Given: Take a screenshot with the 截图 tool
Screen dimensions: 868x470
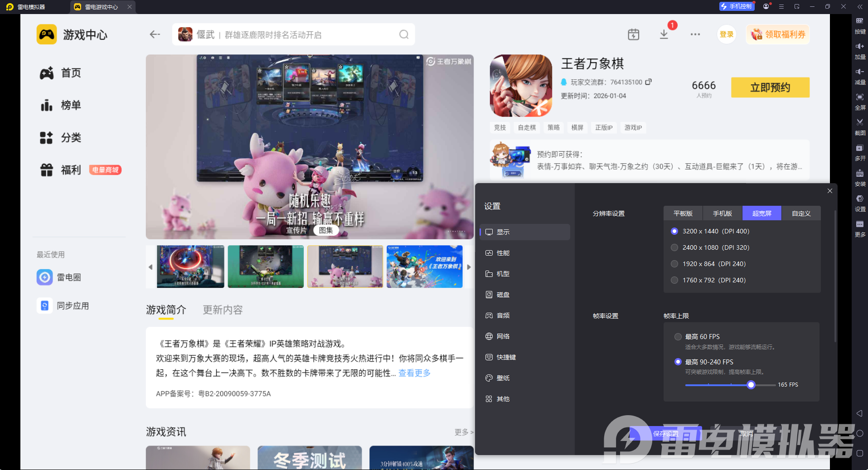Looking at the screenshot, I should [x=860, y=126].
